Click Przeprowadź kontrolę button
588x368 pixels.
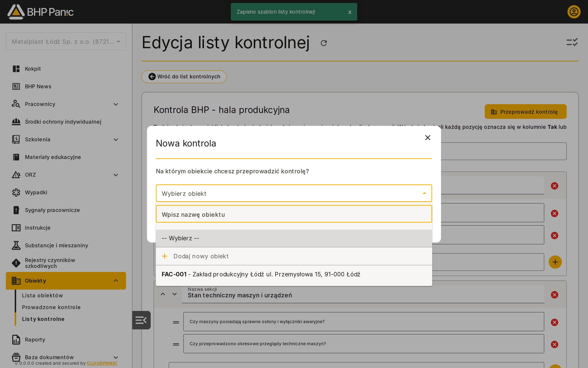(x=525, y=112)
